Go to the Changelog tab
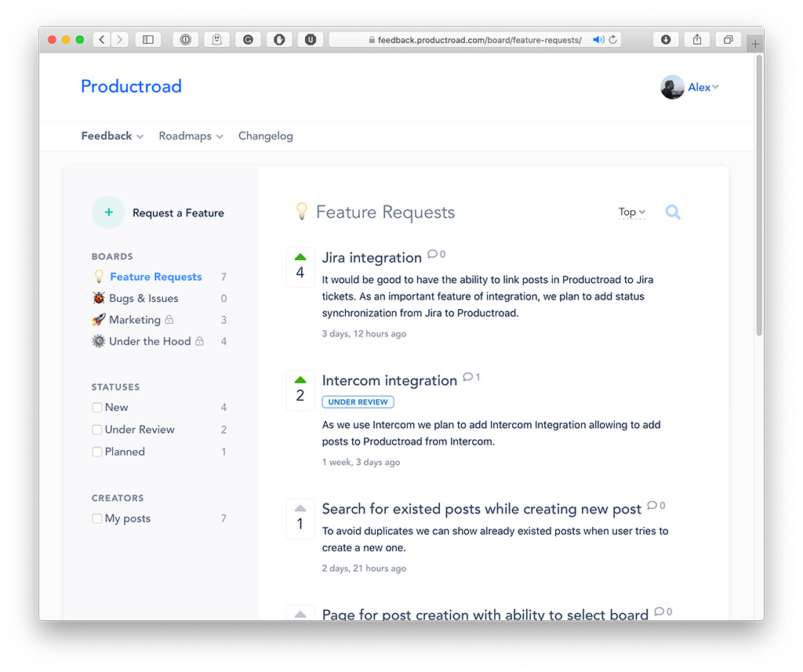This screenshot has height=672, width=803. point(266,136)
